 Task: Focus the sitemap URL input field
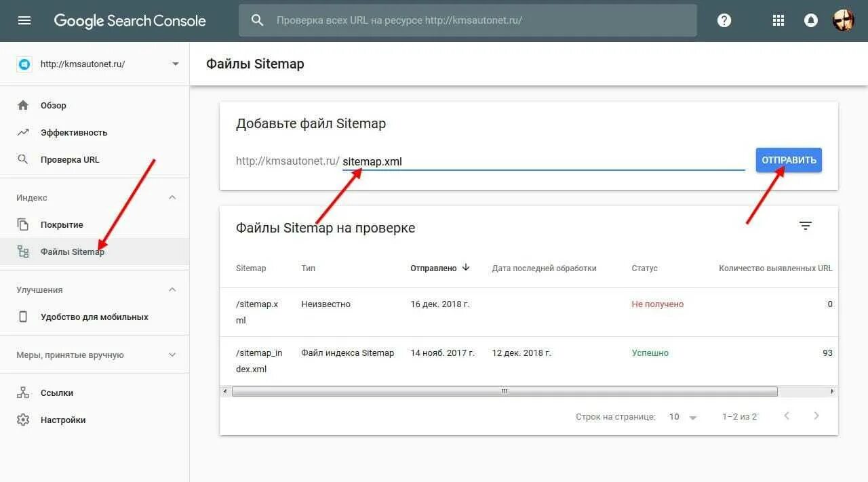[x=543, y=161]
